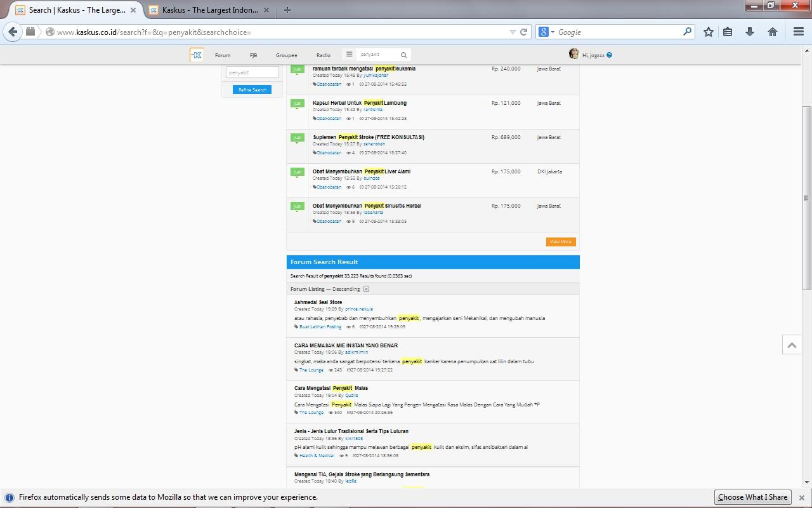
Task: Open the Google search engine dropdown
Action: pyautogui.click(x=546, y=32)
